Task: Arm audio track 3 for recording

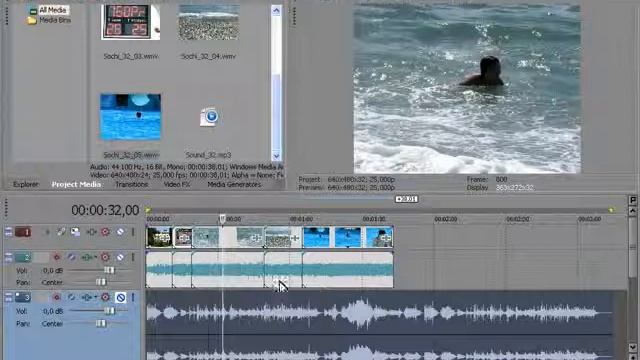Action: pyautogui.click(x=57, y=297)
